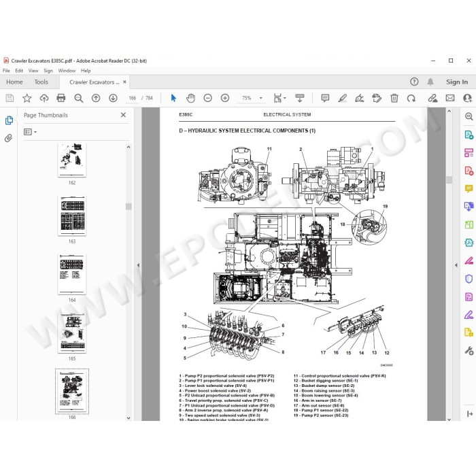Select page 163 thumbnail

click(x=72, y=216)
